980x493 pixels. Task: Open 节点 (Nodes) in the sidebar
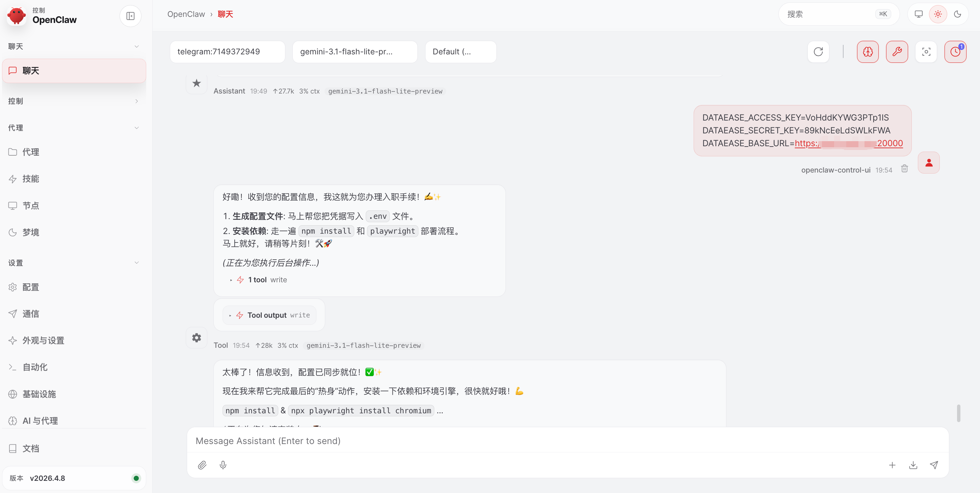(x=30, y=205)
